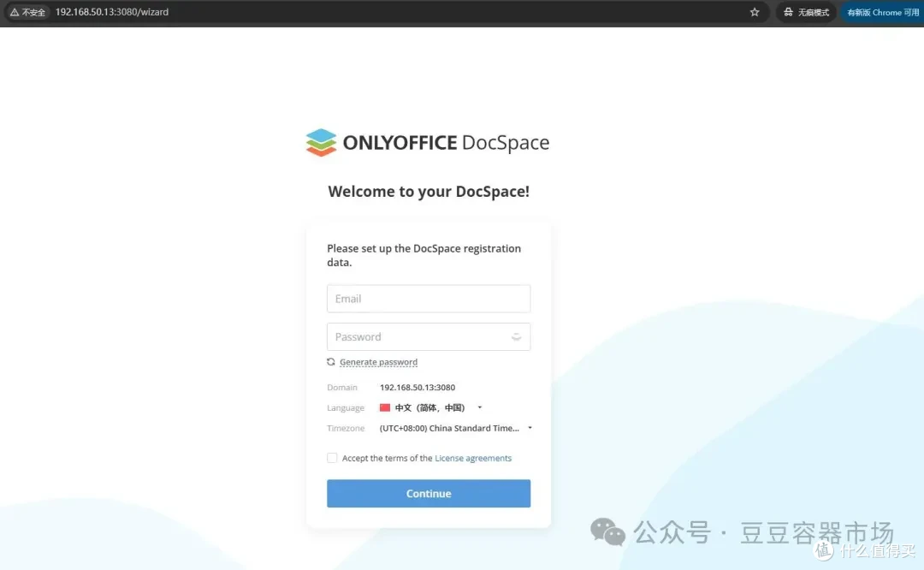Click the new Chrome version available button
The width and height of the screenshot is (924, 570).
[x=882, y=12]
